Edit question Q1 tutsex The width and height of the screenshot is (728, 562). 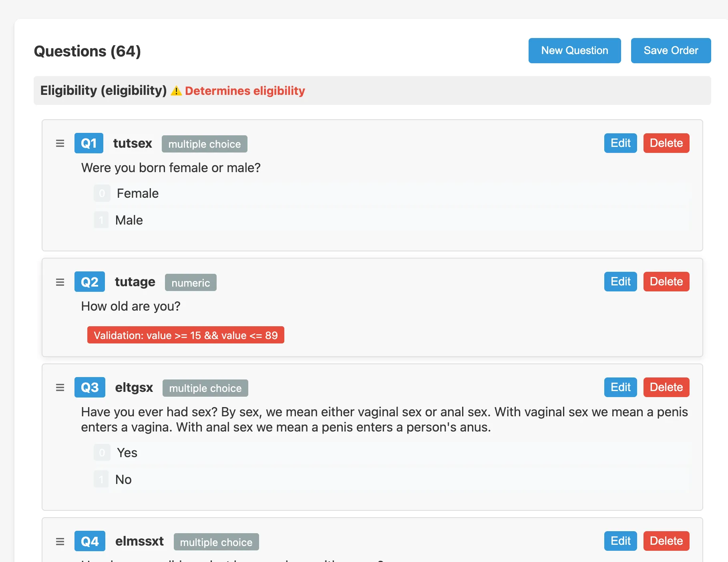pyautogui.click(x=620, y=143)
